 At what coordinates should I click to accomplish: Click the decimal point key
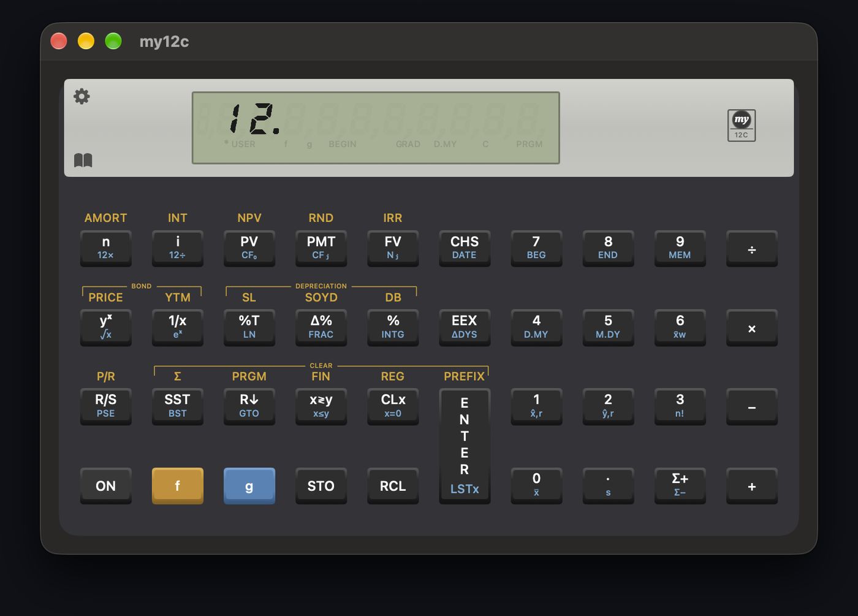tap(608, 485)
